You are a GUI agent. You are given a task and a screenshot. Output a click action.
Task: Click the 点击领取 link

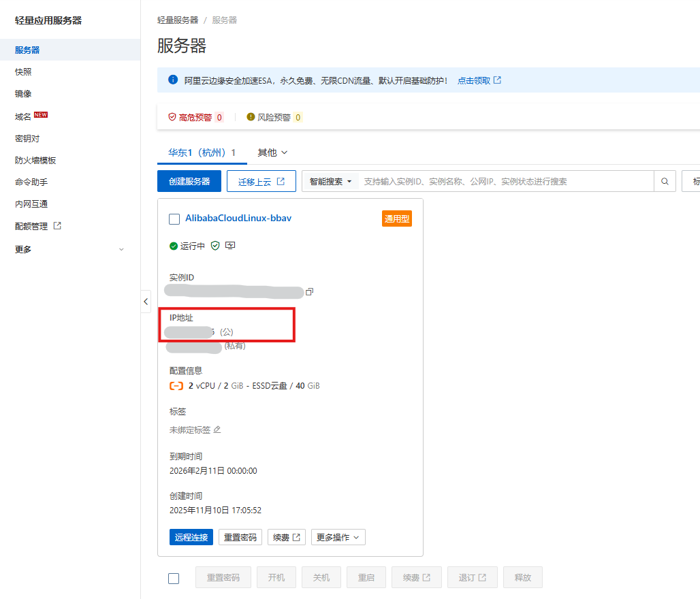(479, 80)
